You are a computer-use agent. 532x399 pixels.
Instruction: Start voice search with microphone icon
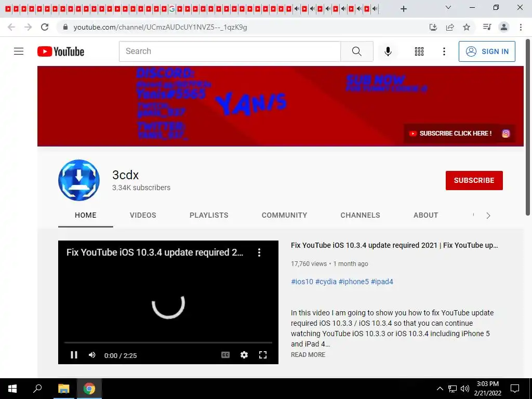pos(388,51)
